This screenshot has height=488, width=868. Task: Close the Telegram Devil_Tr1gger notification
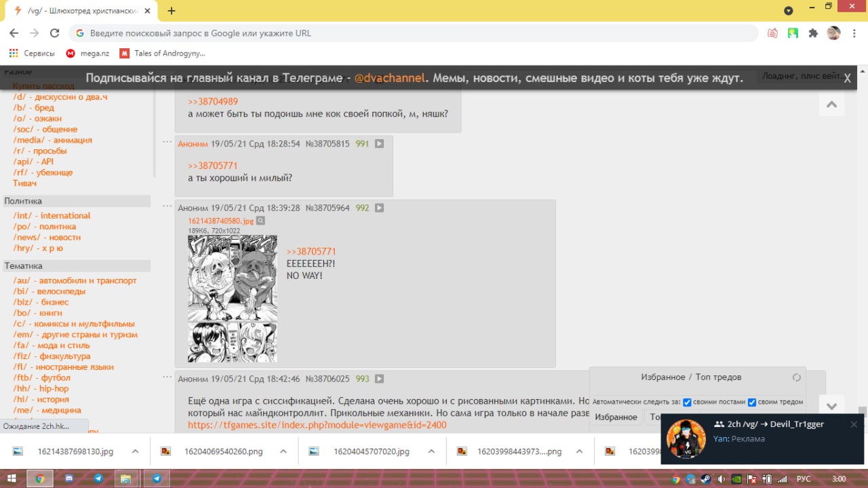854,424
